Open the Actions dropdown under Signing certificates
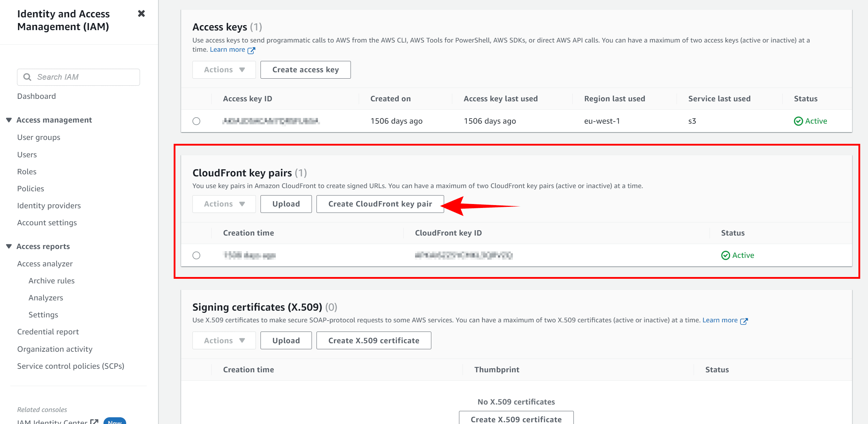 tap(224, 340)
